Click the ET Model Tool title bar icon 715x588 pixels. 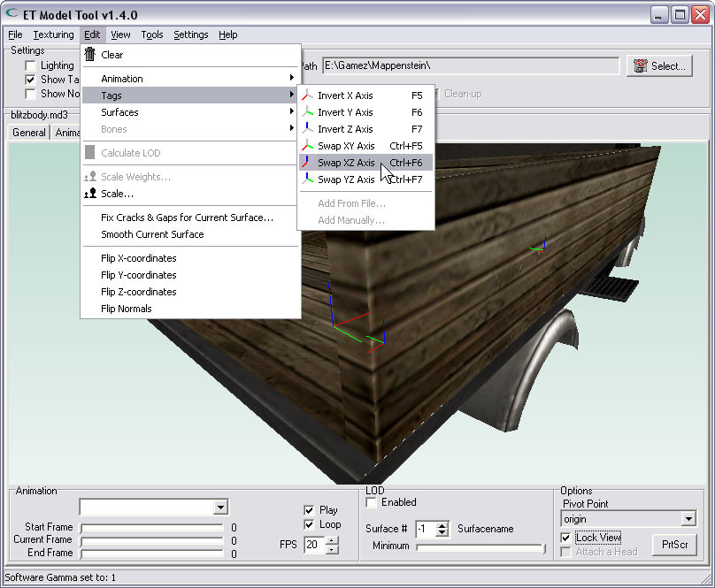tap(12, 13)
